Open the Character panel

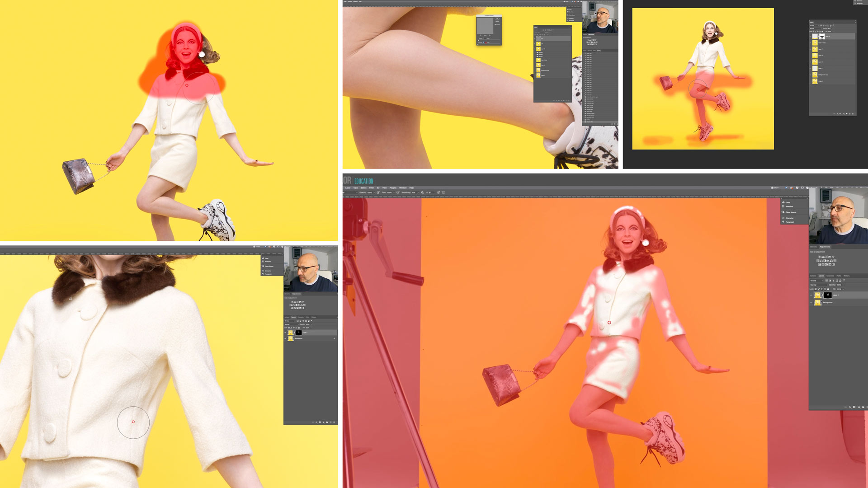point(790,218)
